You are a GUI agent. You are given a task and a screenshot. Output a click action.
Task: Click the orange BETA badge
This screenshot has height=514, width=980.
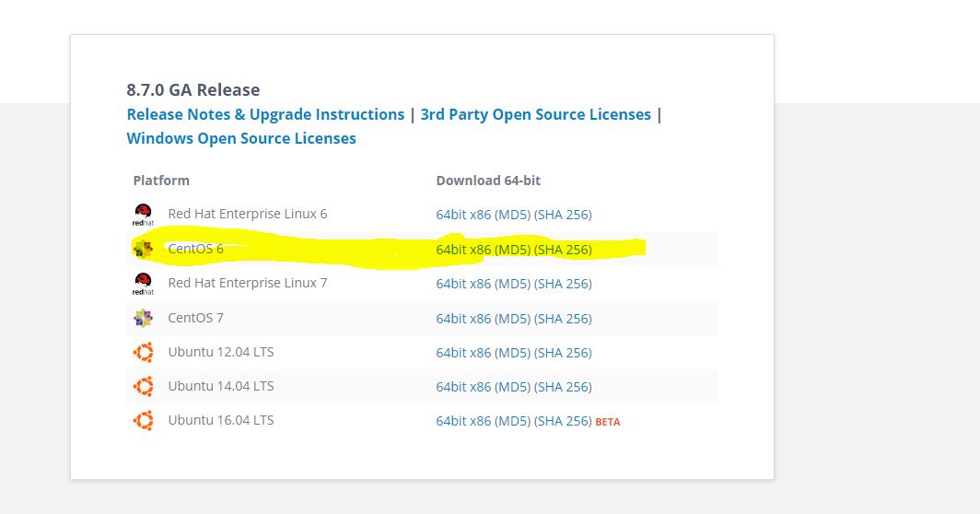(x=608, y=422)
